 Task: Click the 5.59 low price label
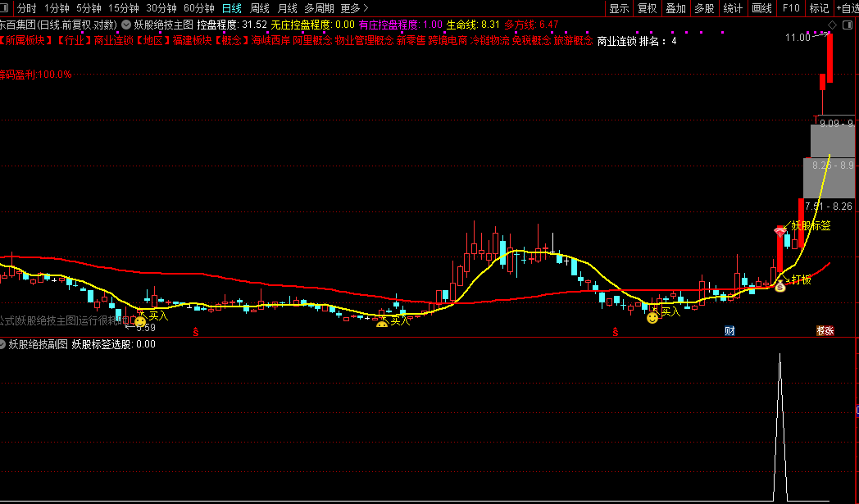coord(146,328)
